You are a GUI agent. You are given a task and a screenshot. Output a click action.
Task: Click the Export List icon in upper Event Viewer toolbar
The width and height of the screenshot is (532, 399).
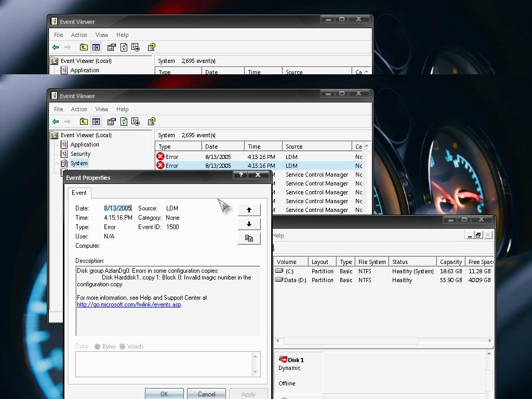click(x=136, y=47)
